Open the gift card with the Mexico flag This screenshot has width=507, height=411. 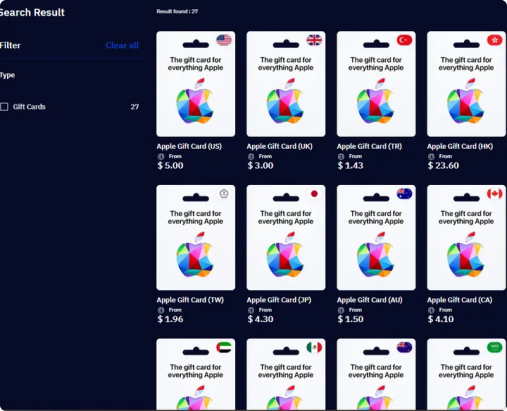pos(286,374)
